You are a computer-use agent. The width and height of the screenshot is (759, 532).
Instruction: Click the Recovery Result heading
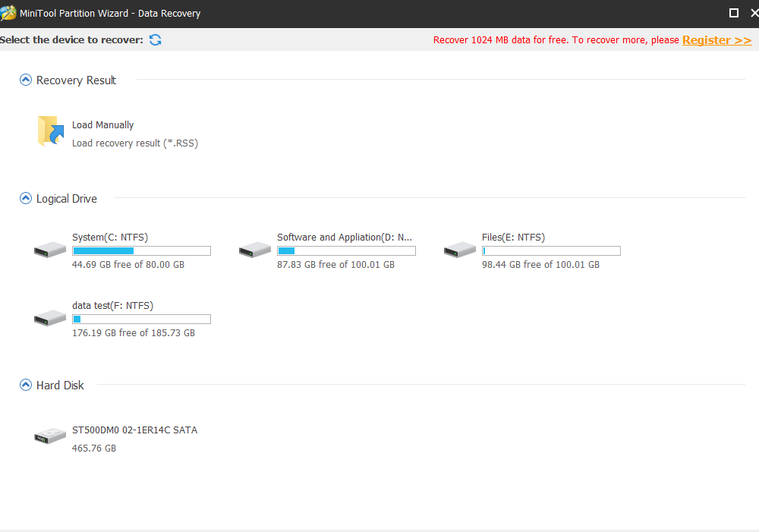pos(76,80)
